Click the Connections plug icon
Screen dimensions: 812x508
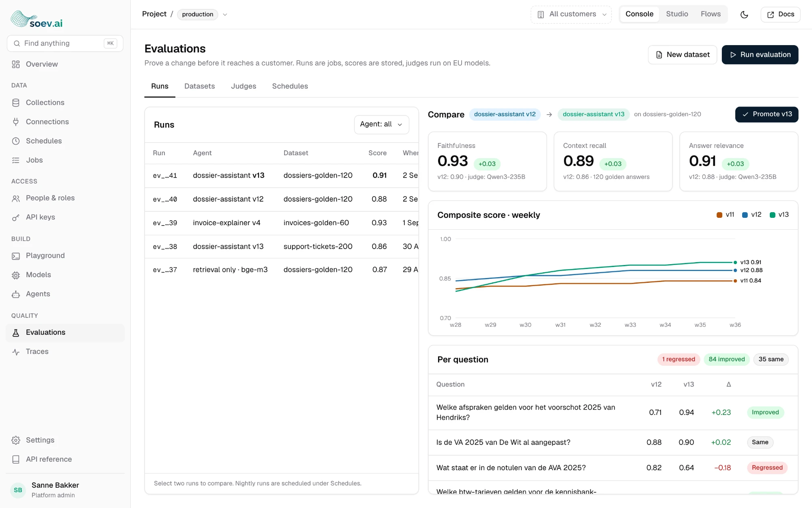tap(16, 122)
